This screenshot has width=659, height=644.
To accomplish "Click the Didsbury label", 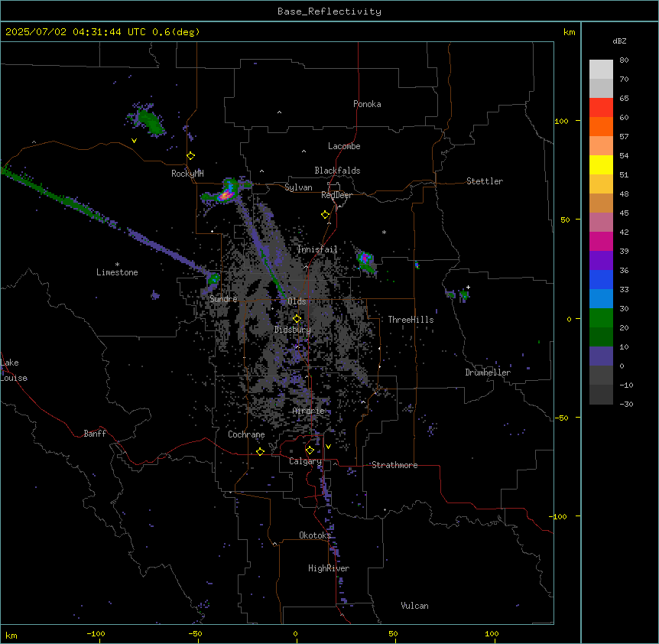I will [x=292, y=330].
